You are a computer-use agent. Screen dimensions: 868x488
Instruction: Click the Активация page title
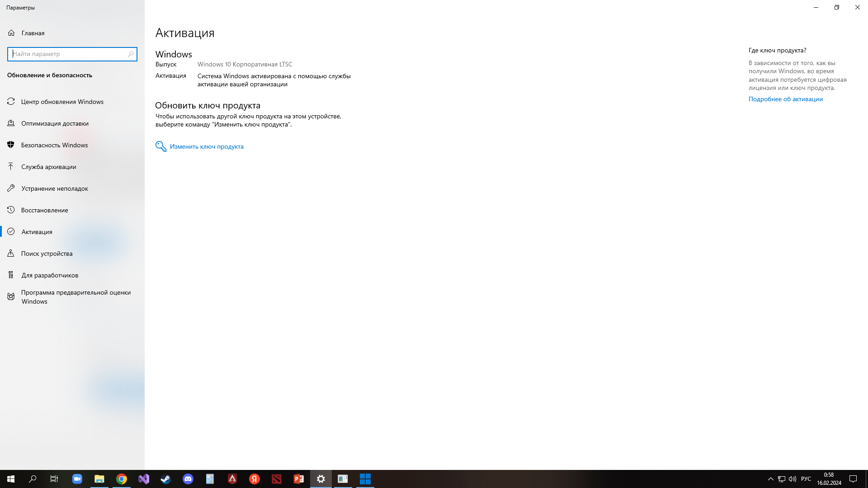(185, 33)
